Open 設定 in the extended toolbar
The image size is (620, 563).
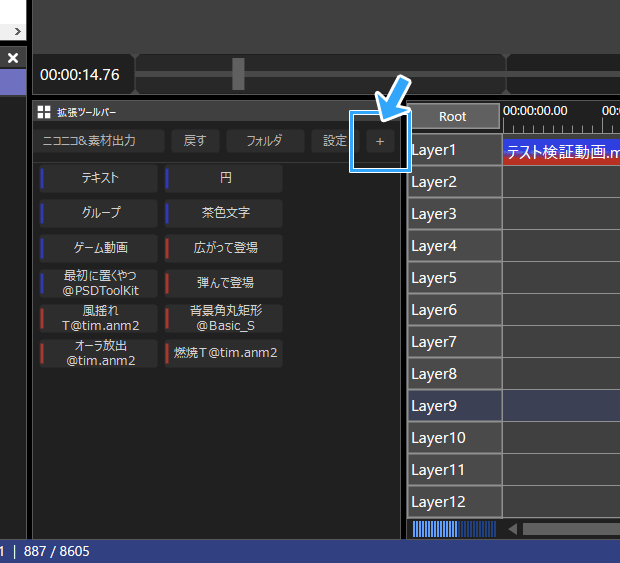pyautogui.click(x=335, y=141)
